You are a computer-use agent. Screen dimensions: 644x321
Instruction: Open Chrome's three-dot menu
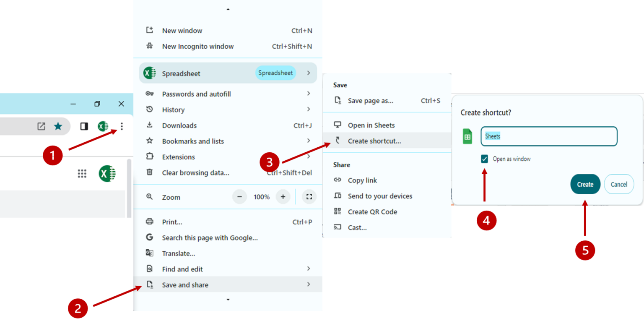tap(121, 126)
